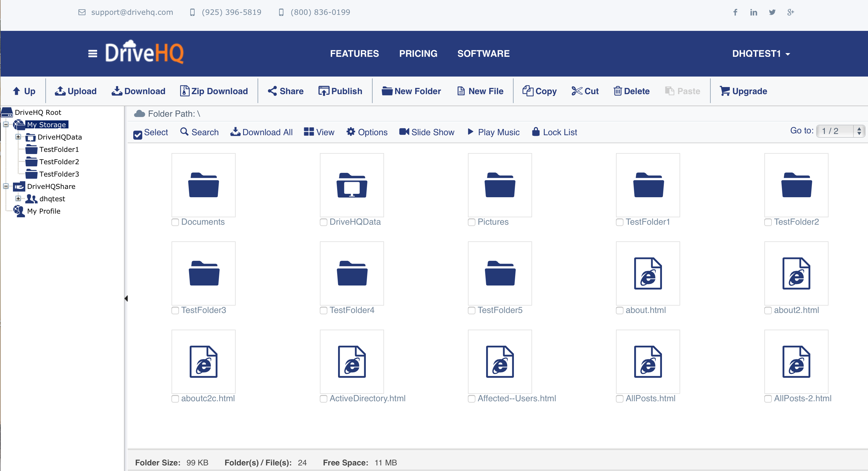Screen dimensions: 868x471
Task: Click the Upgrade button
Action: tap(743, 91)
